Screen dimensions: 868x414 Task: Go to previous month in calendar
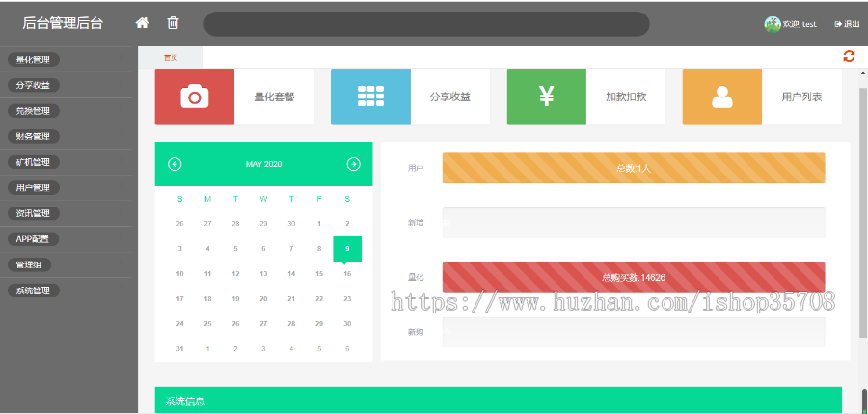pos(175,164)
